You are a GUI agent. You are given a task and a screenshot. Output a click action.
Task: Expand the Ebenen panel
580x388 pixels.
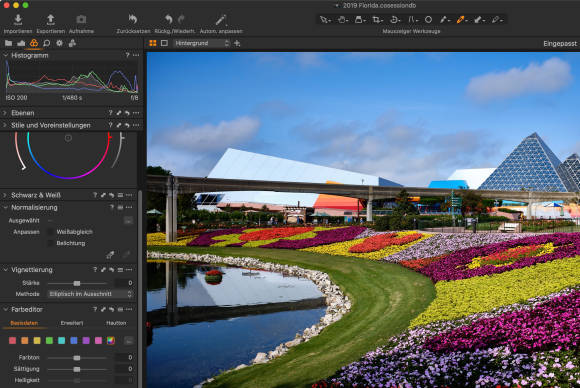pos(5,113)
